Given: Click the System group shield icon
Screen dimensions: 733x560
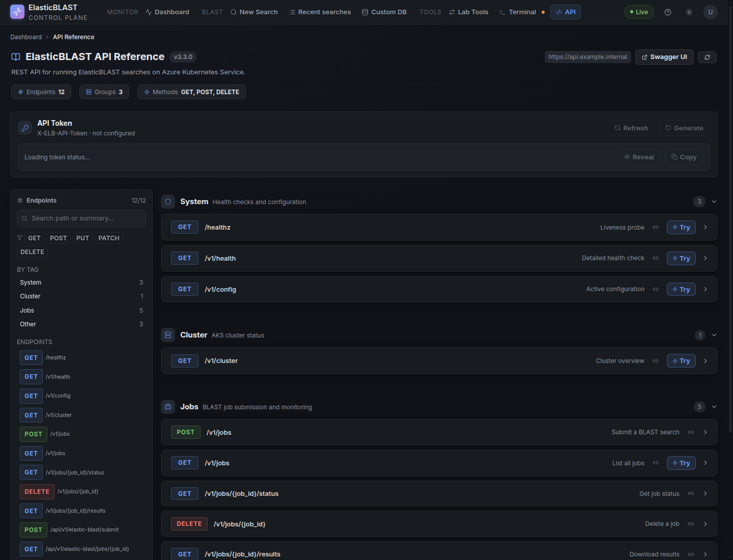Looking at the screenshot, I should (x=168, y=202).
